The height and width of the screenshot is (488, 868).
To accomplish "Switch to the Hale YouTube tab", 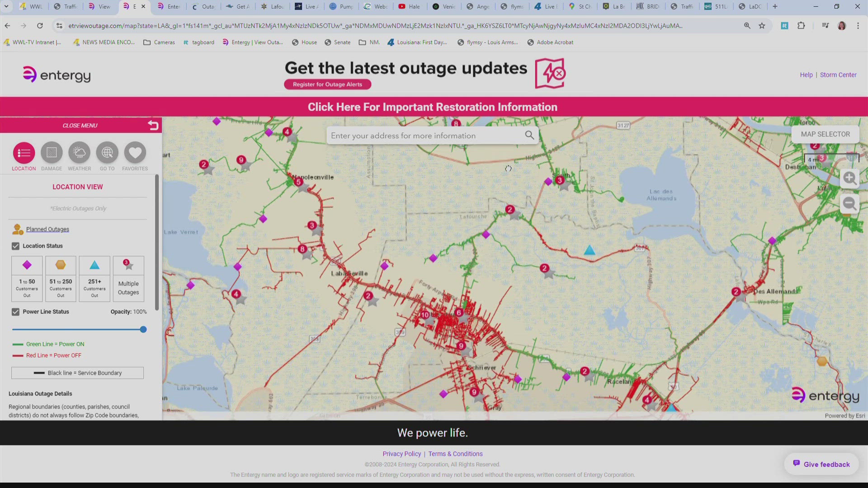I will [x=409, y=6].
